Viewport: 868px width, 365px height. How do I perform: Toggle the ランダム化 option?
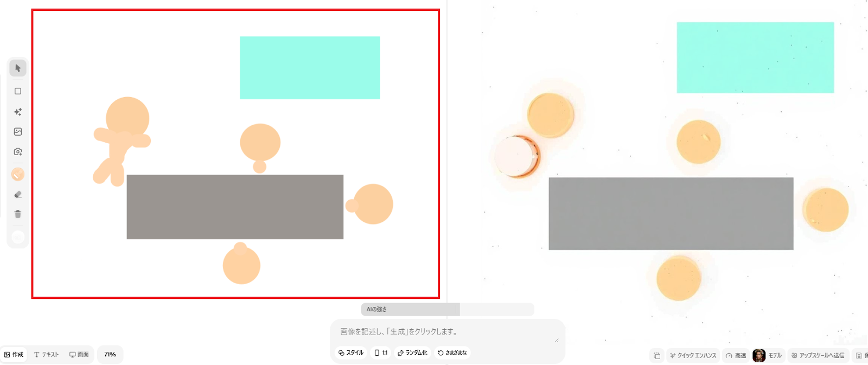tap(412, 353)
